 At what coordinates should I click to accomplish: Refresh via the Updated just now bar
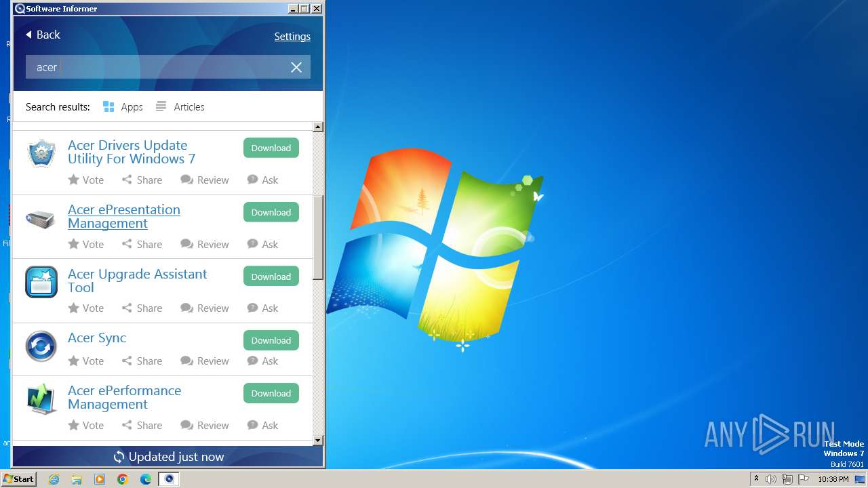(x=168, y=457)
